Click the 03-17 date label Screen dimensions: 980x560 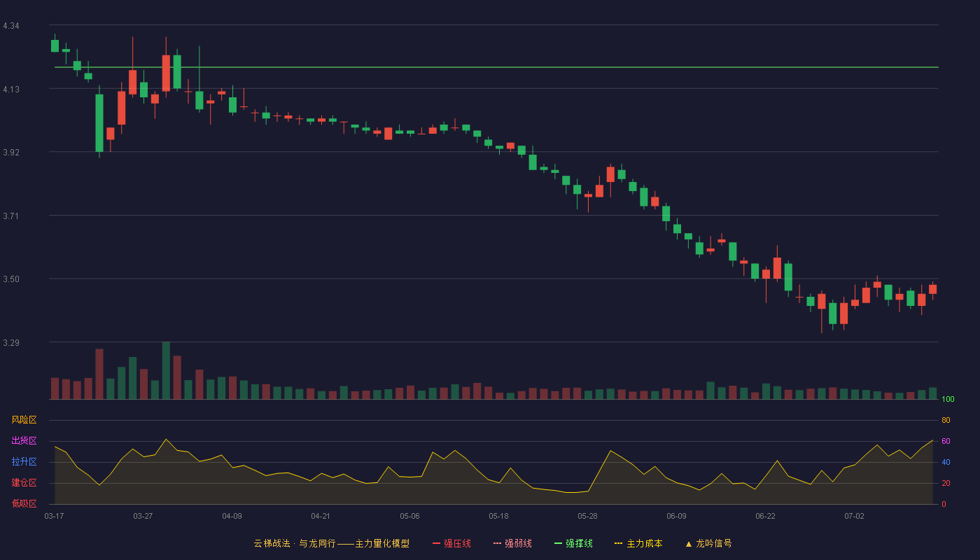pos(54,516)
